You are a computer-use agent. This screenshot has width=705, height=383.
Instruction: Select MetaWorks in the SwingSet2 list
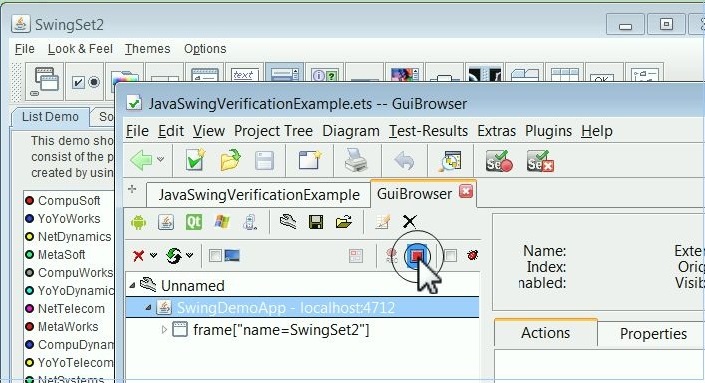69,326
